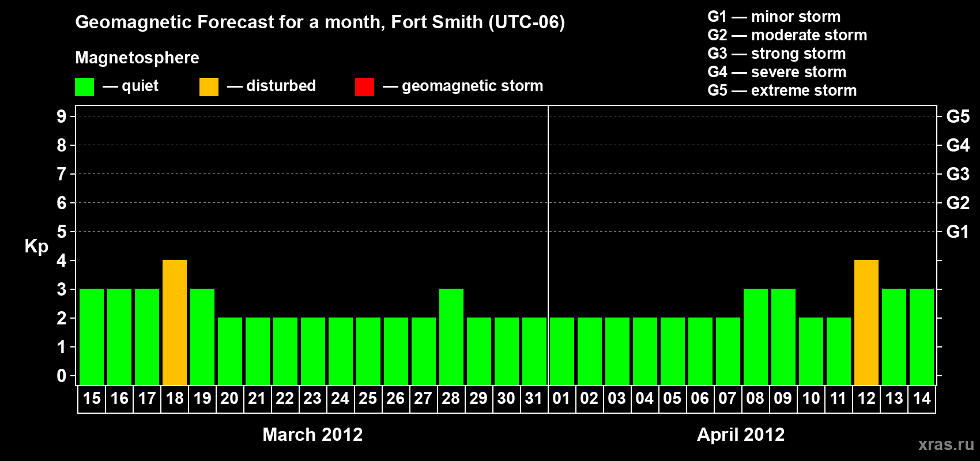The height and width of the screenshot is (461, 980).
Task: Click the date label 03
Action: [x=617, y=399]
